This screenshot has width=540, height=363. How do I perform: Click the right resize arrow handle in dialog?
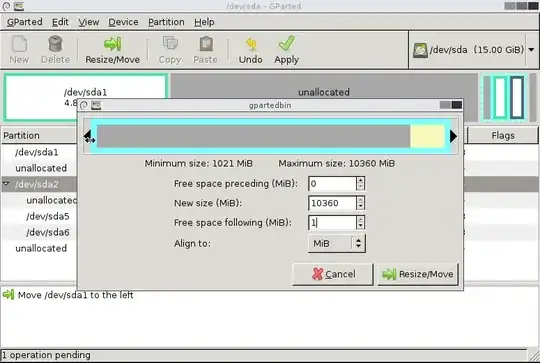(453, 136)
